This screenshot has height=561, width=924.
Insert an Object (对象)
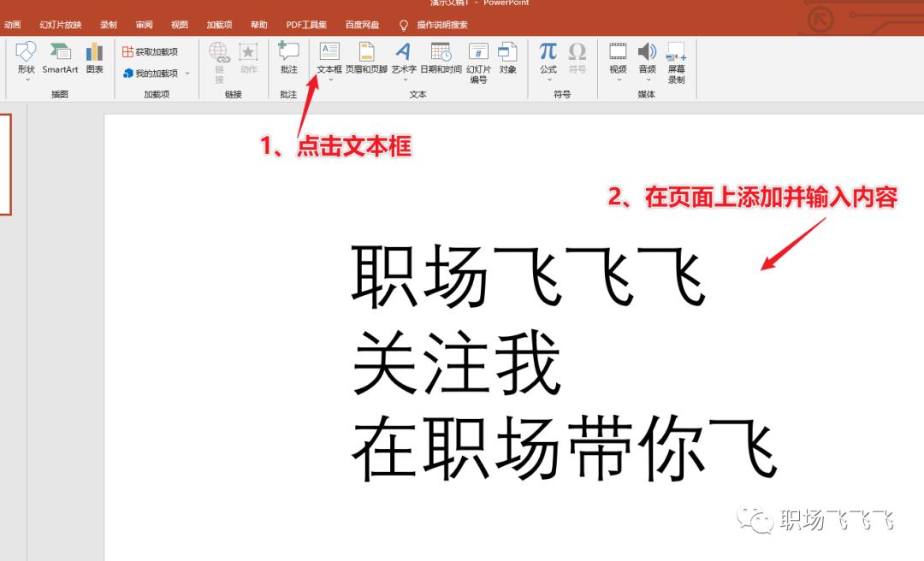tap(507, 58)
